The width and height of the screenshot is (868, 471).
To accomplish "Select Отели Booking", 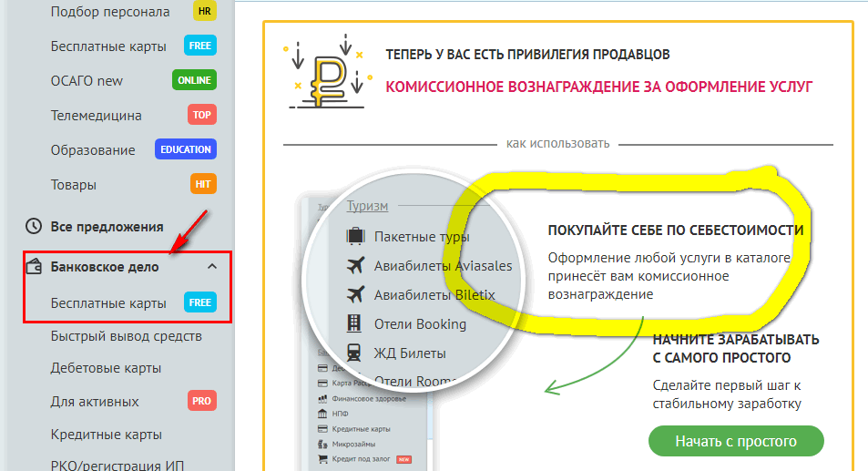I will click(420, 324).
